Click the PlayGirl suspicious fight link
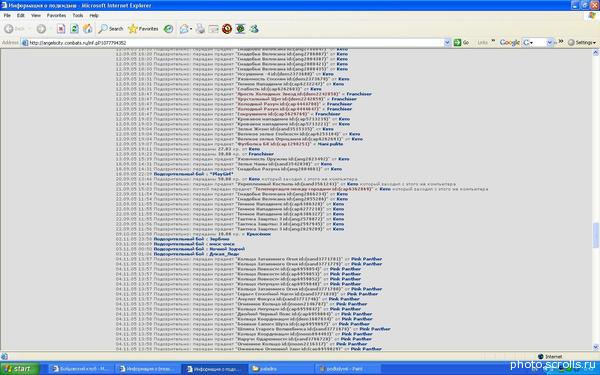The width and height of the screenshot is (600, 375). pos(222,174)
